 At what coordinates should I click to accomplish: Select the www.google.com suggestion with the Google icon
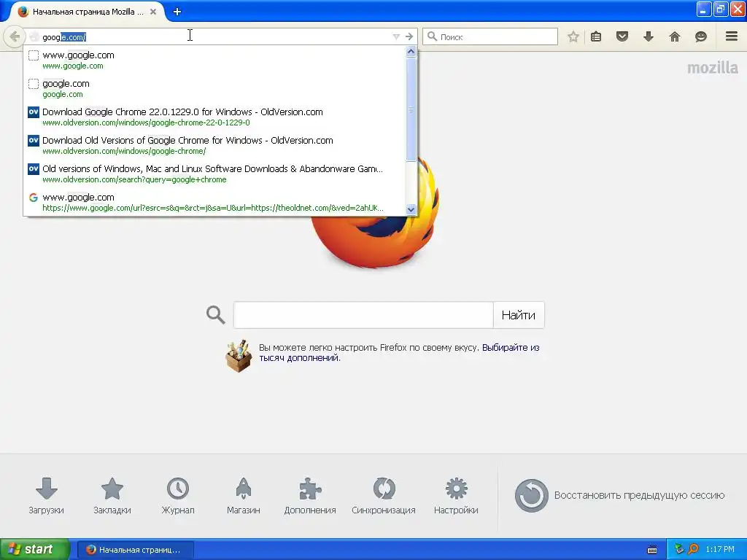point(214,202)
